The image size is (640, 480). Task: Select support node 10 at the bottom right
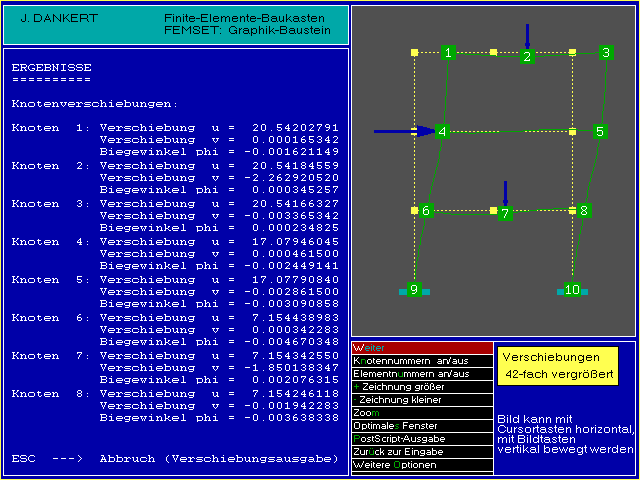point(572,290)
